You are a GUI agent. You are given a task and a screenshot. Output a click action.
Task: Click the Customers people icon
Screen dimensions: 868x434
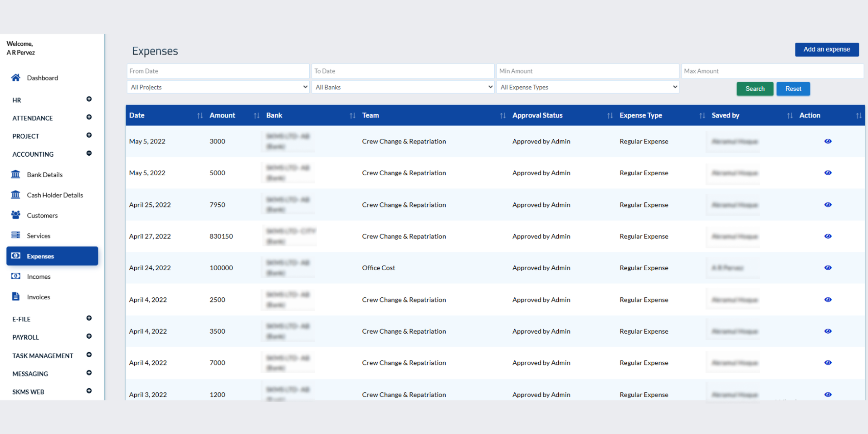pos(16,215)
